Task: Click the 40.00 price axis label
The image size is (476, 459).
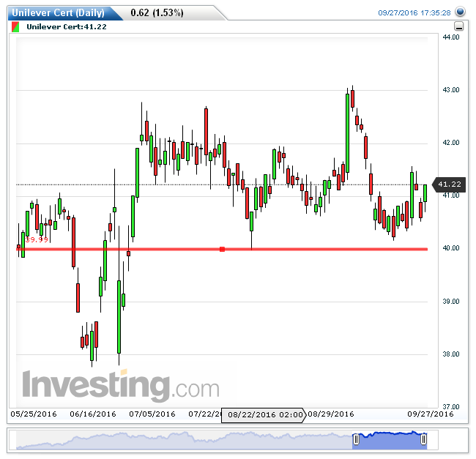Action: [451, 248]
